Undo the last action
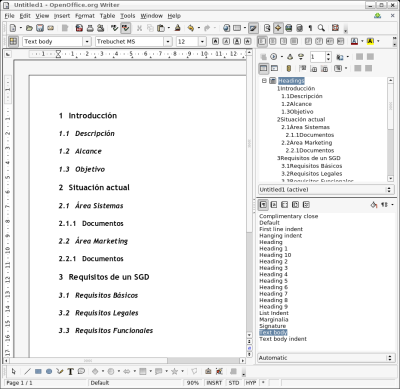Screen dimensions: 400x389 pos(191,28)
